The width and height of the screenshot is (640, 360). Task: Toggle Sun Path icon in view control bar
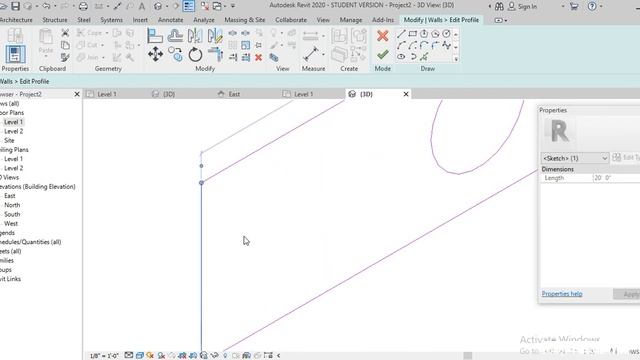[x=151, y=356]
